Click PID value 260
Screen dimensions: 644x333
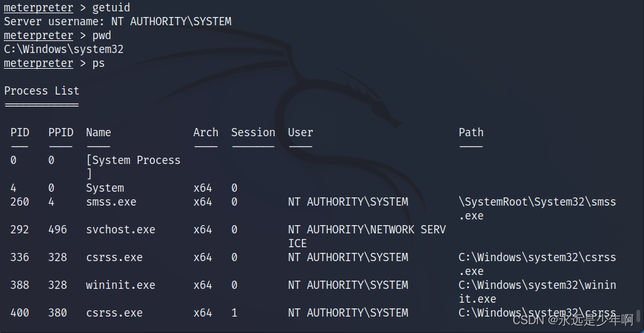point(20,202)
